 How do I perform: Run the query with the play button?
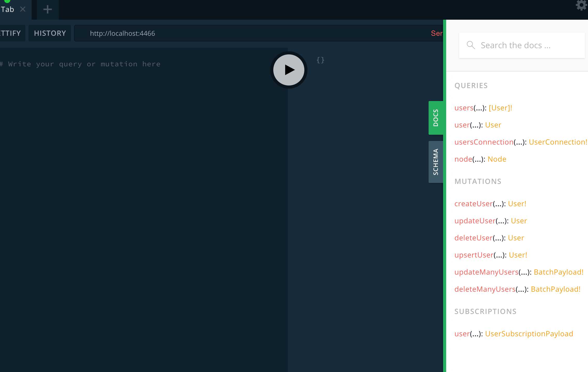(x=289, y=70)
